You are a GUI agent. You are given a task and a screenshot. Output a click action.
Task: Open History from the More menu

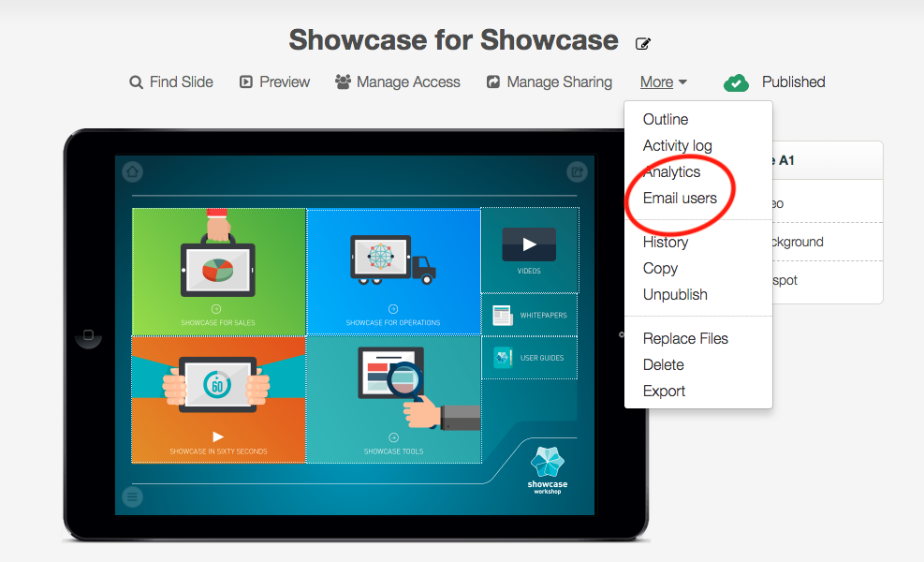666,243
